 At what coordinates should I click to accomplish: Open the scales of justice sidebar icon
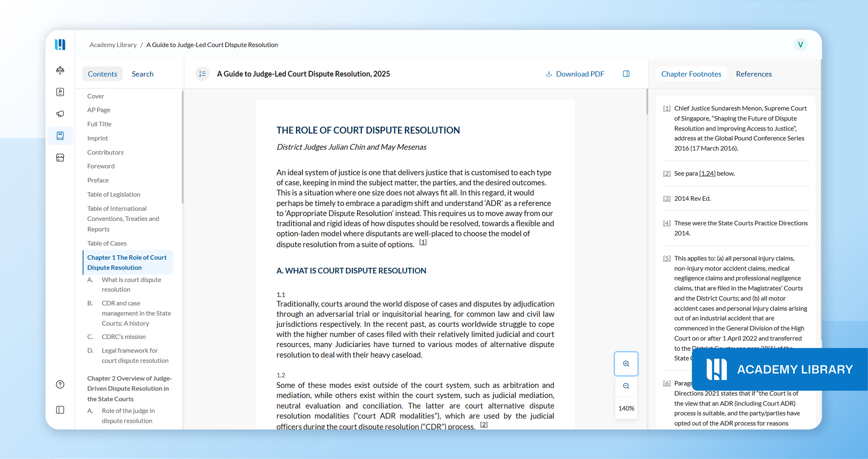pos(60,70)
